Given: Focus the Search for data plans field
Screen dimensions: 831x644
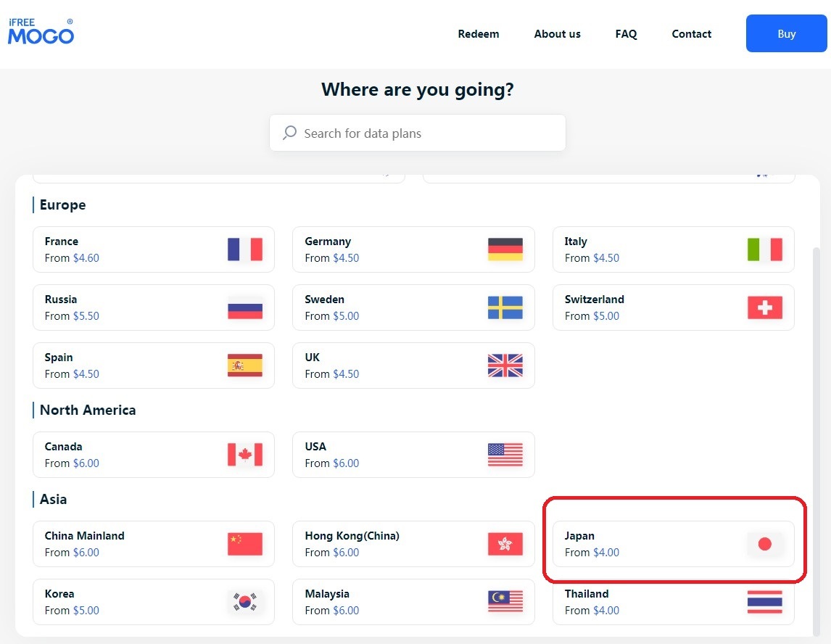Looking at the screenshot, I should tap(428, 133).
